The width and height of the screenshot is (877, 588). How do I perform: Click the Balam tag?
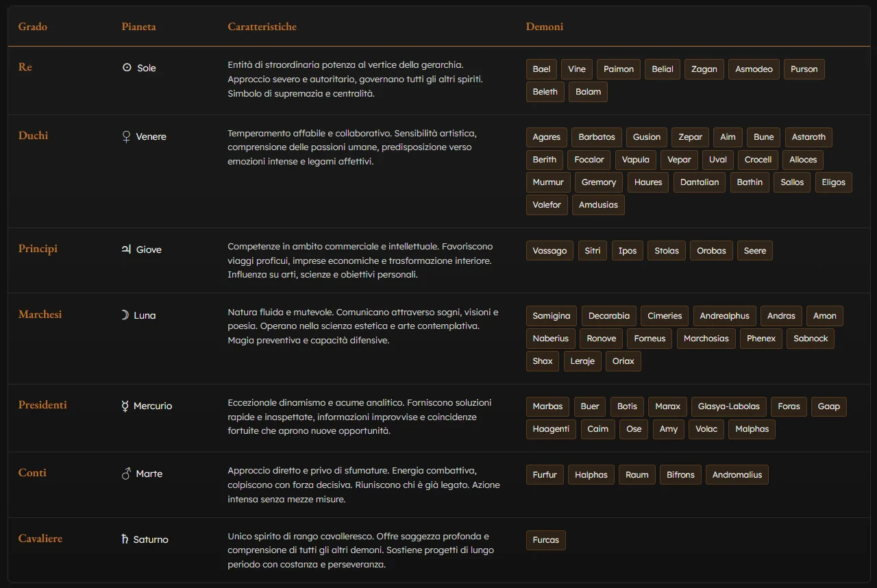(x=588, y=92)
